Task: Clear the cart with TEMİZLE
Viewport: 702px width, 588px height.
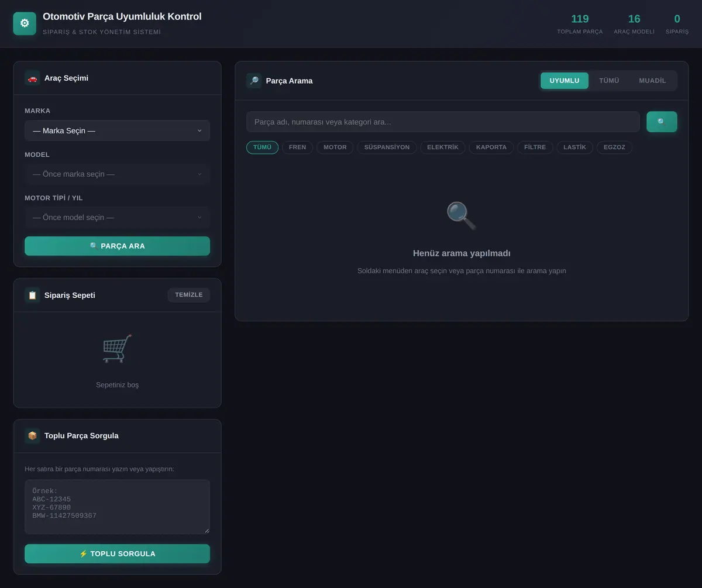Action: click(x=189, y=295)
